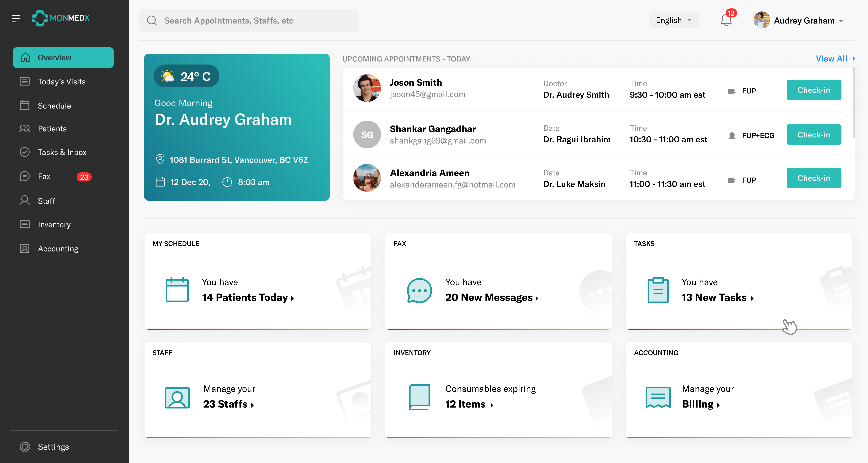Screen dimensions: 868x463
Task: Click video camera icon in Alexandria Ameen row
Action: pyautogui.click(x=732, y=181)
